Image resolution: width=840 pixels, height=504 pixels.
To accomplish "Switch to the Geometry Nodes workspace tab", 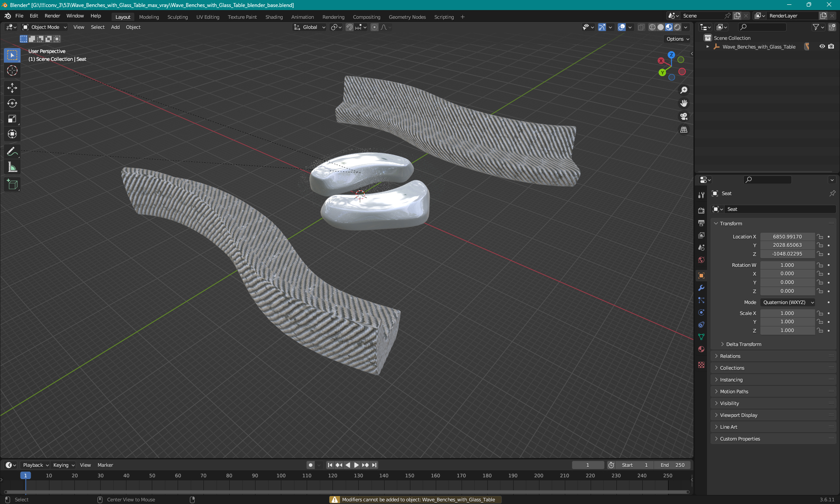I will [x=407, y=17].
